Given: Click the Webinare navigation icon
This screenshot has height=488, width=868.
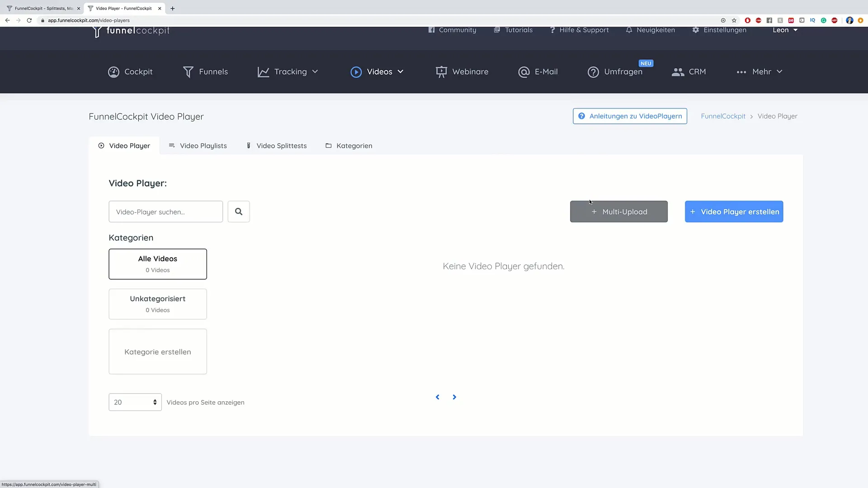Looking at the screenshot, I should [441, 71].
